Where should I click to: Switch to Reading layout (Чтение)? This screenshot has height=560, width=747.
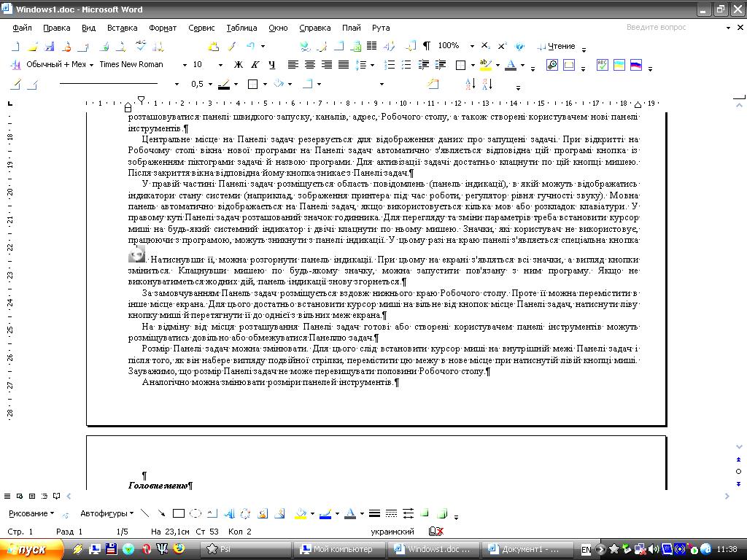[x=556, y=46]
